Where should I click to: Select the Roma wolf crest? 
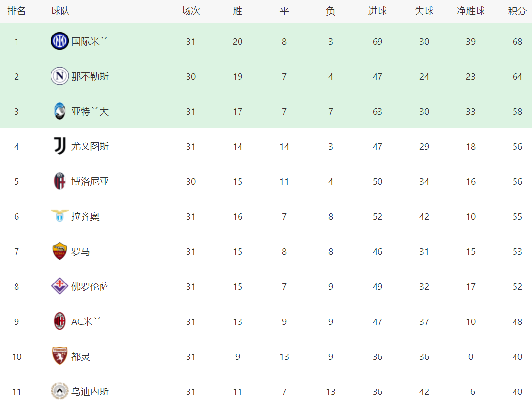coord(60,251)
